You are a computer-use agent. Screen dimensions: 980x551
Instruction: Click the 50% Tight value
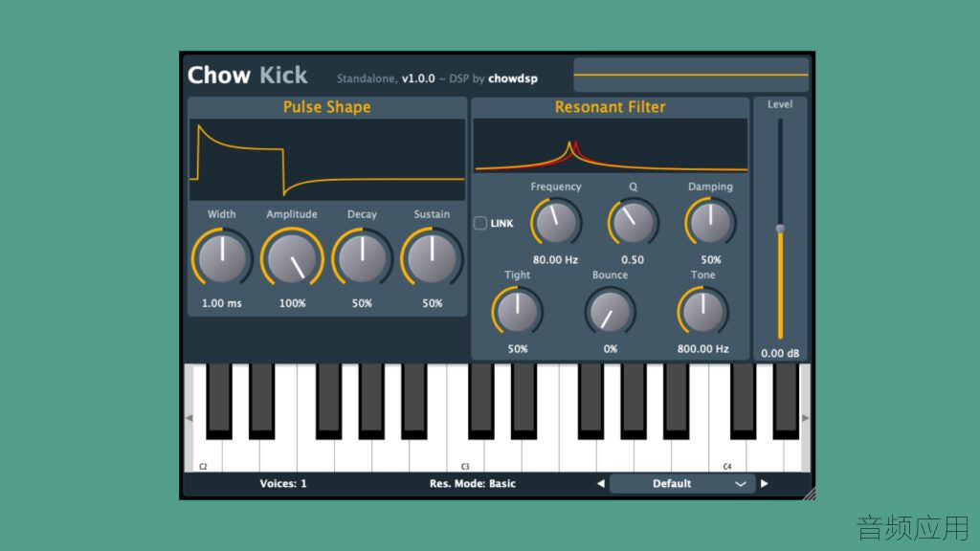517,349
